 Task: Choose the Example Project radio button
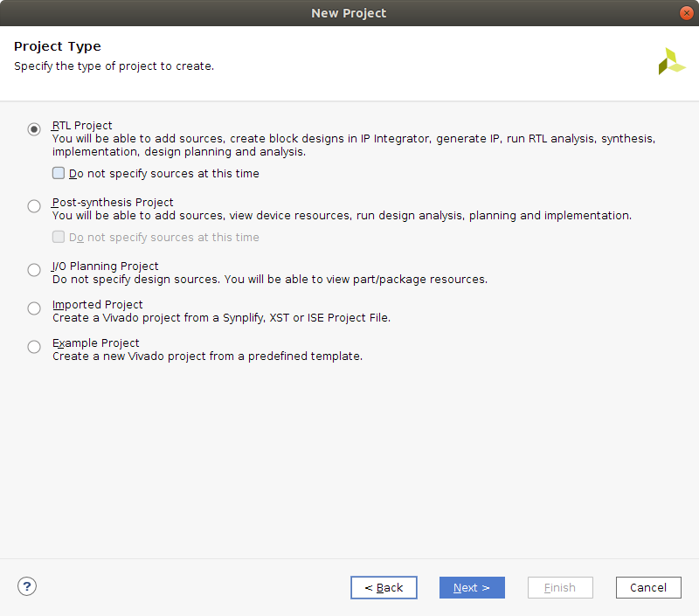(34, 346)
